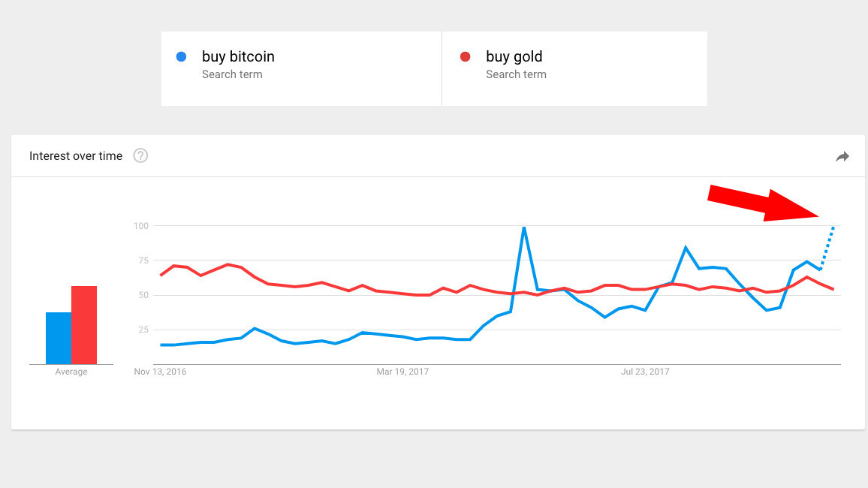The height and width of the screenshot is (488, 868).
Task: Click "Search term" under buy gold
Action: pyautogui.click(x=516, y=74)
